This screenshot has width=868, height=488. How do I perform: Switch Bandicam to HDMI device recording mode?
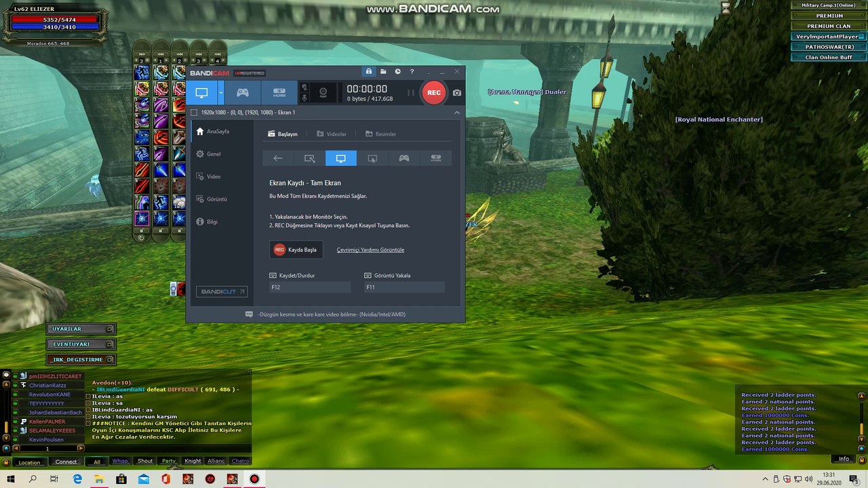click(x=279, y=93)
